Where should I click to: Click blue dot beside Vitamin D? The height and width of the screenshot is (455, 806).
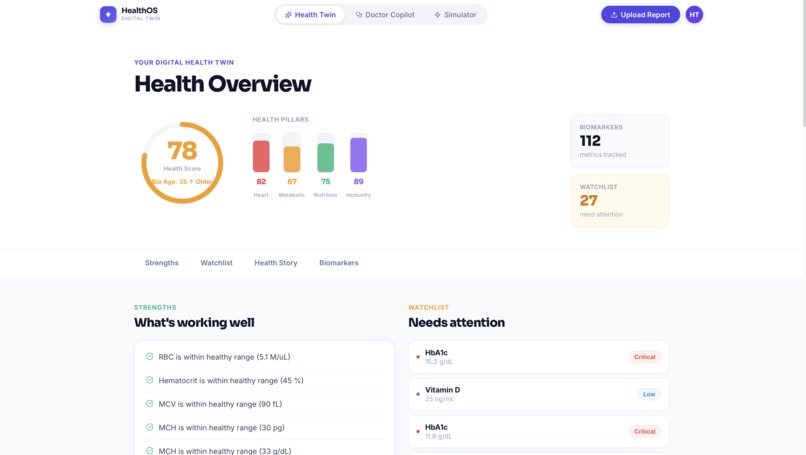(417, 394)
